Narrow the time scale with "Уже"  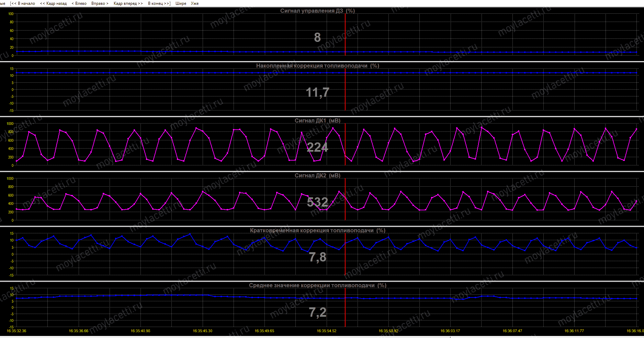tap(195, 3)
